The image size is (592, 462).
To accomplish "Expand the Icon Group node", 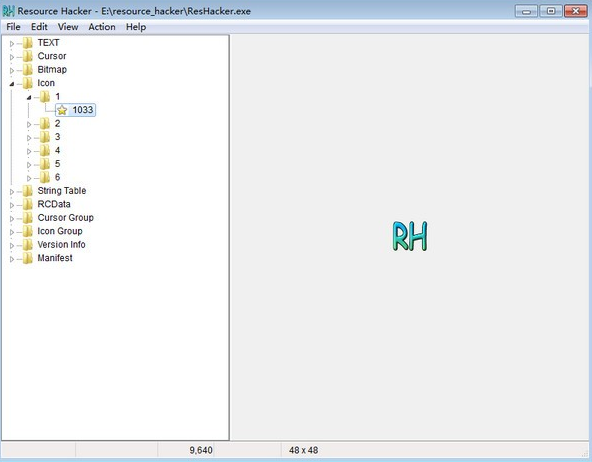I will click(12, 232).
